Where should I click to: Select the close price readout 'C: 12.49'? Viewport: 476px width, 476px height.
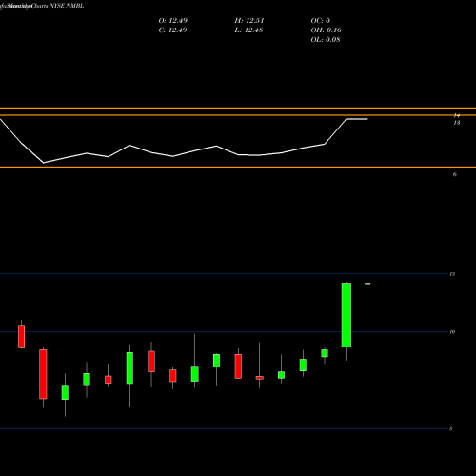coord(172,30)
